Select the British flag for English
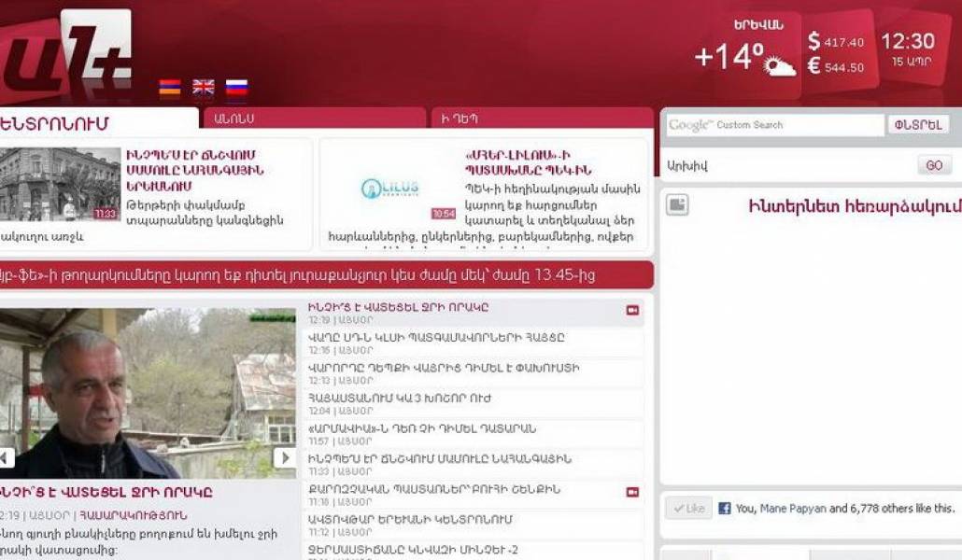The image size is (962, 560). 203,88
